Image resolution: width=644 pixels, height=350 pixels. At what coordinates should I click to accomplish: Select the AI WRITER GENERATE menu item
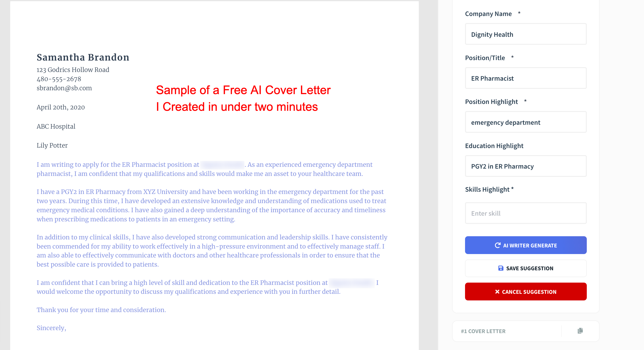coord(526,245)
